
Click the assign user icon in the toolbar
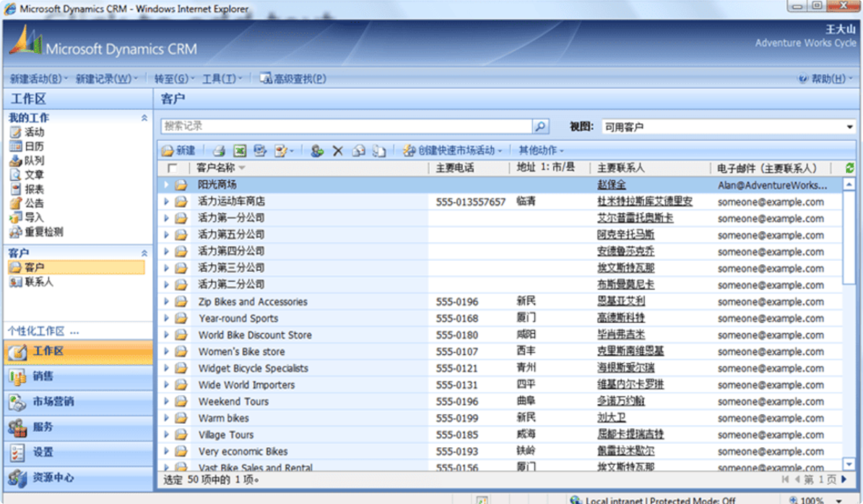click(x=317, y=151)
